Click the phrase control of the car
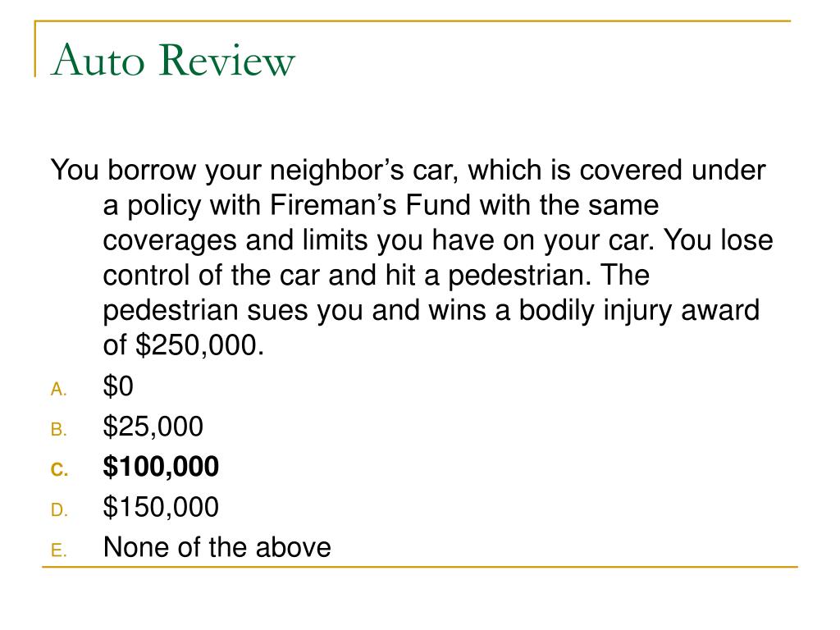This screenshot has width=840, height=630. (211, 276)
